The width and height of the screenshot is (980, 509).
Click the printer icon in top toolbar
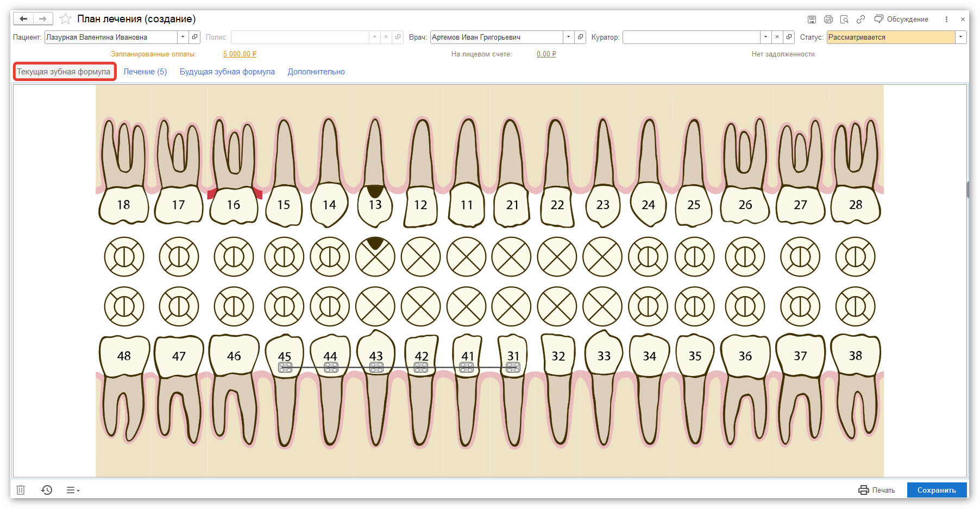(x=828, y=20)
